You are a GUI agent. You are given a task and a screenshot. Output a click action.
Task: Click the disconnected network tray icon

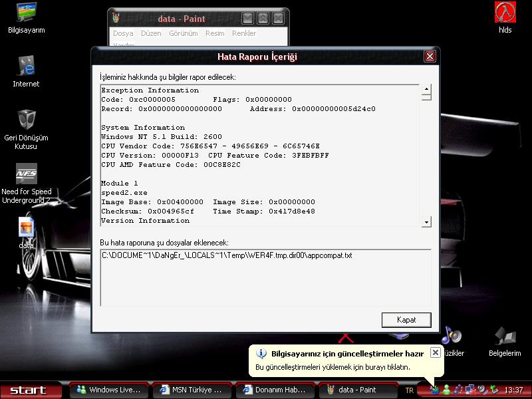pyautogui.click(x=470, y=390)
